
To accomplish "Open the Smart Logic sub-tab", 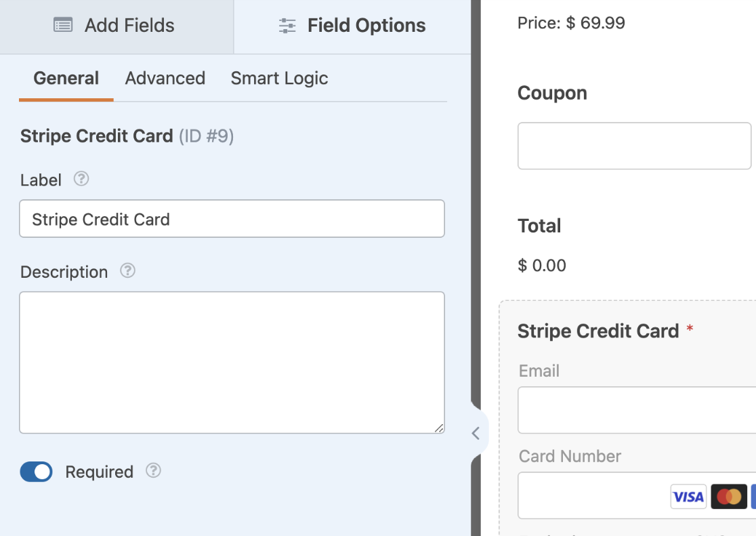I will [x=279, y=78].
